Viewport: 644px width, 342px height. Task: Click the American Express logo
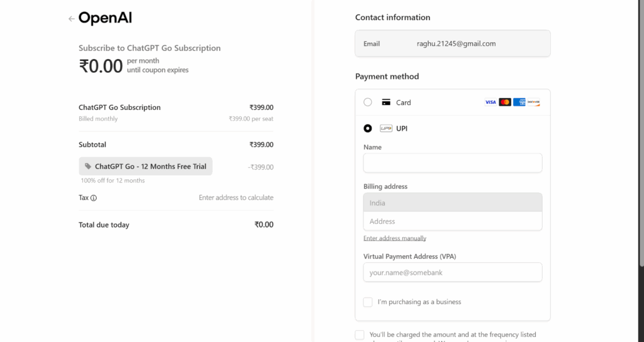519,102
